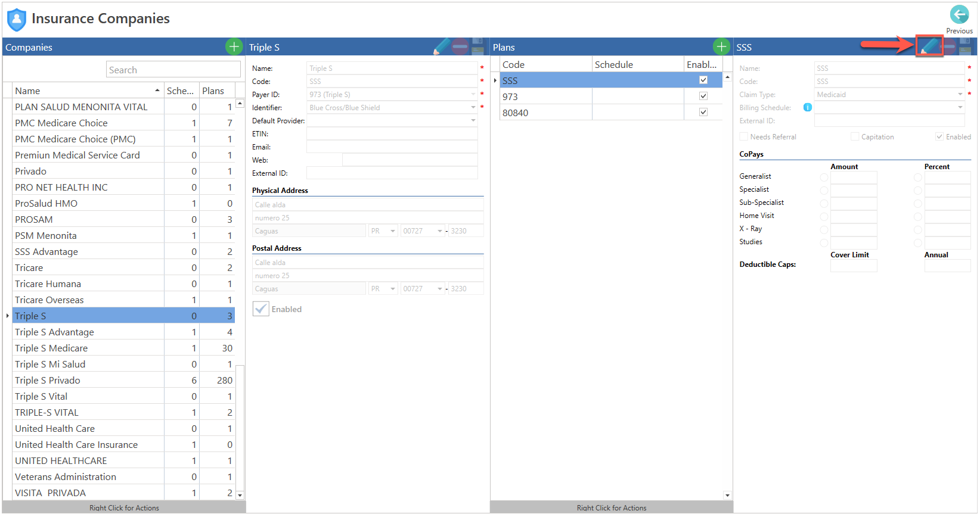
Task: Check the Needs Referral option
Action: click(743, 137)
